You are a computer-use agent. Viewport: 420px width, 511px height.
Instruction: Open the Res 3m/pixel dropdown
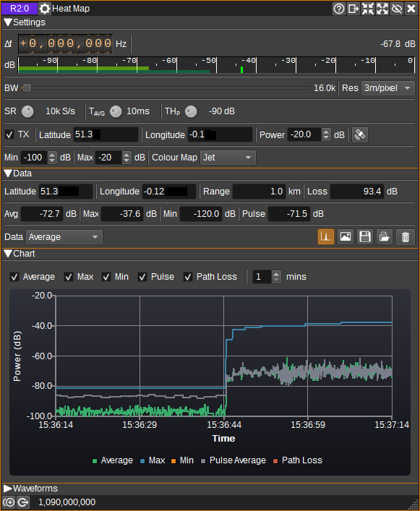point(387,88)
